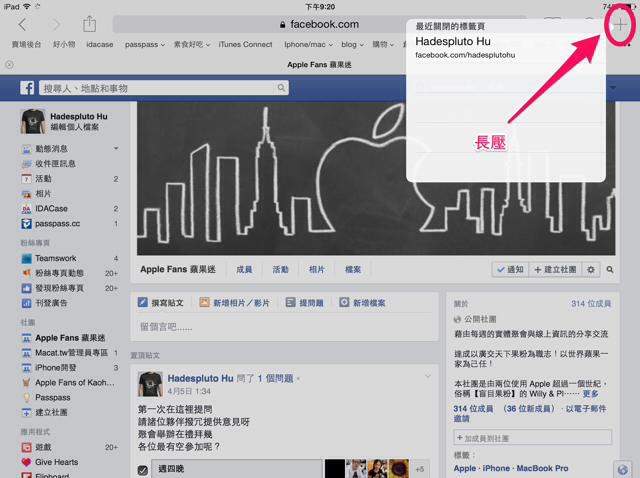Open 相片 in sidebar

tap(43, 194)
